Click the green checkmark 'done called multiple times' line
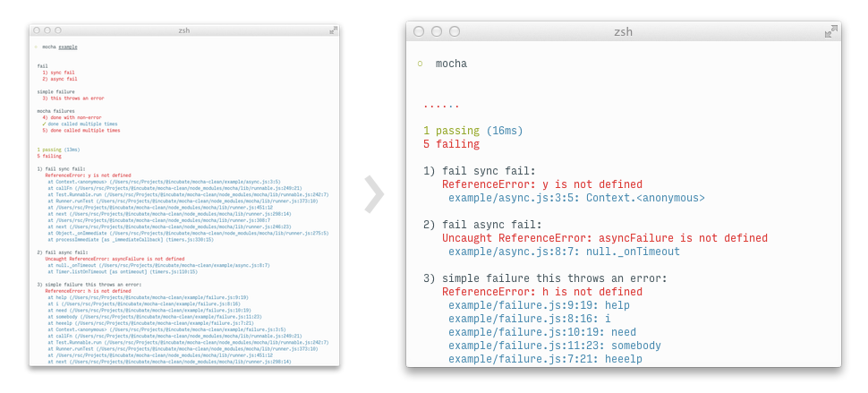The width and height of the screenshot is (868, 393). tap(80, 124)
